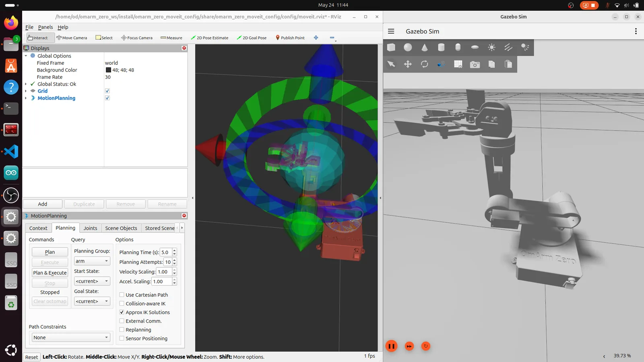Uncheck Approx IK Solutions
Viewport: 644px width, 362px height.
pyautogui.click(x=122, y=312)
